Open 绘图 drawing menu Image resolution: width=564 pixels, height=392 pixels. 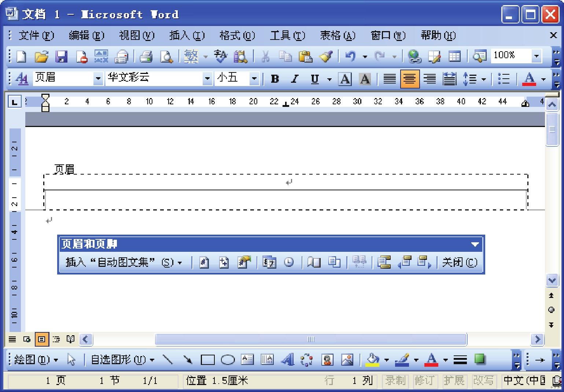point(36,360)
